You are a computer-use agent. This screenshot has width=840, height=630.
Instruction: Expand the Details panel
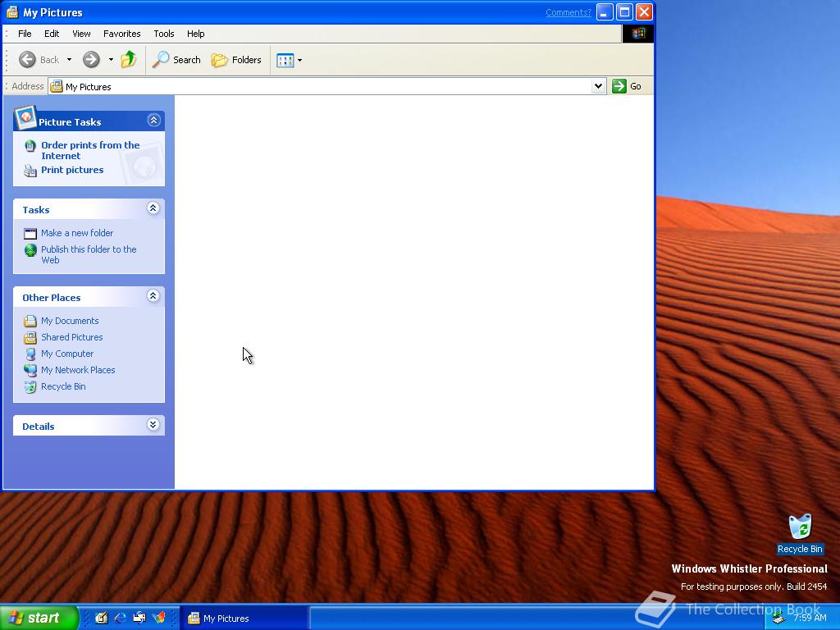click(153, 425)
